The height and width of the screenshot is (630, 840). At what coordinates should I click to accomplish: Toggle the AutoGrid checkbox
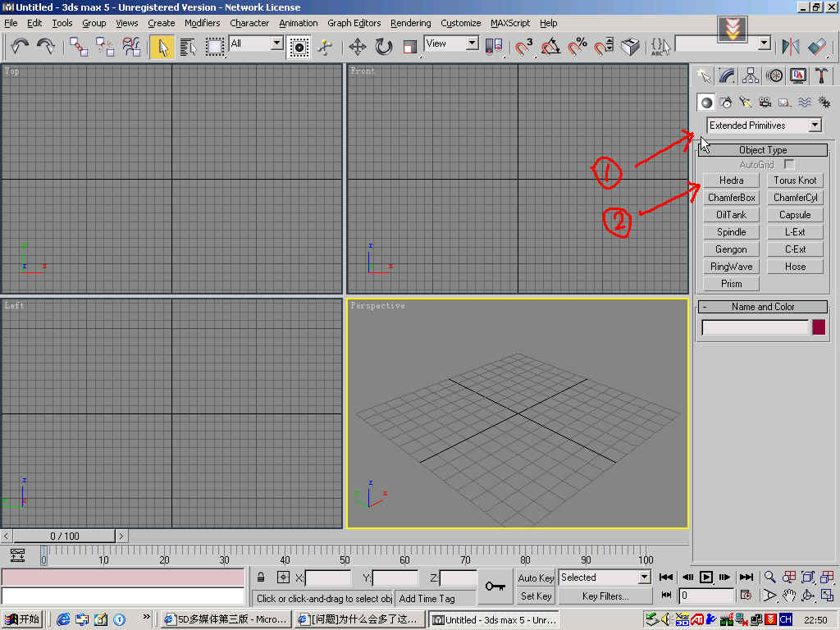pos(788,164)
